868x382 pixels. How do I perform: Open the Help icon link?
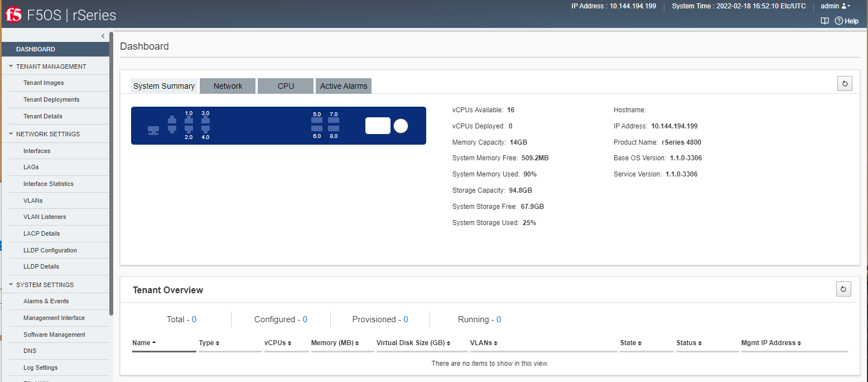[846, 21]
